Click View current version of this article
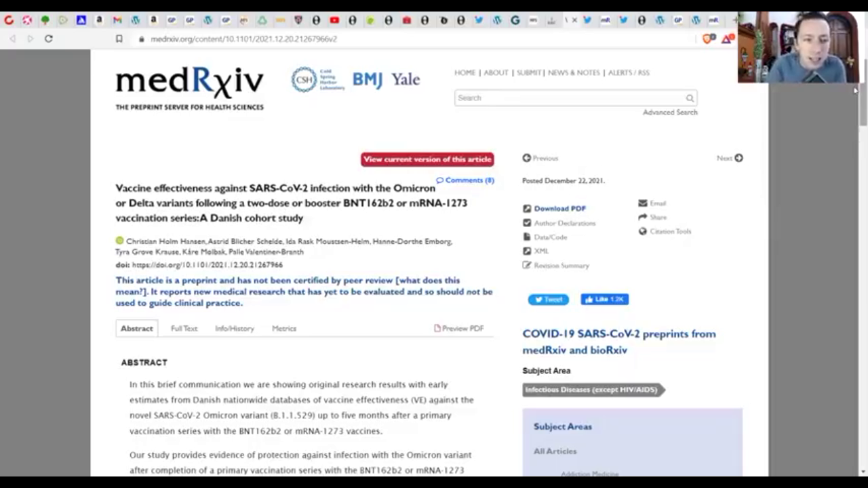 [x=427, y=159]
